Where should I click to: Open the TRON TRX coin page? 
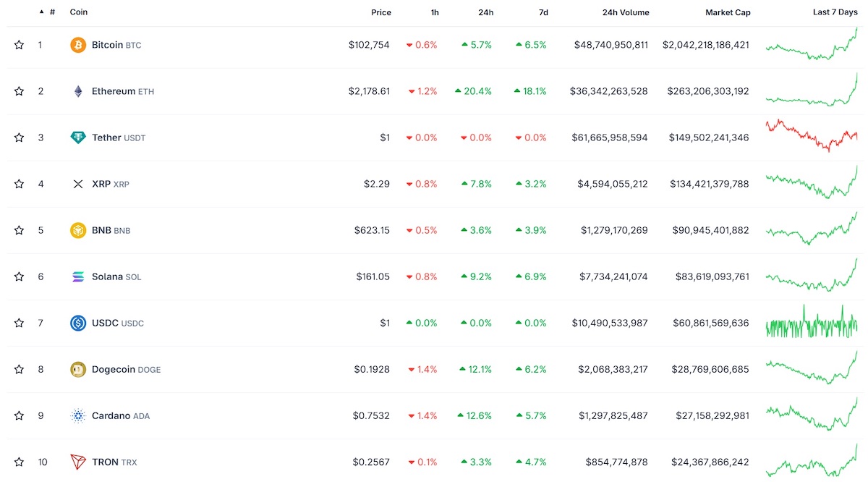click(114, 462)
